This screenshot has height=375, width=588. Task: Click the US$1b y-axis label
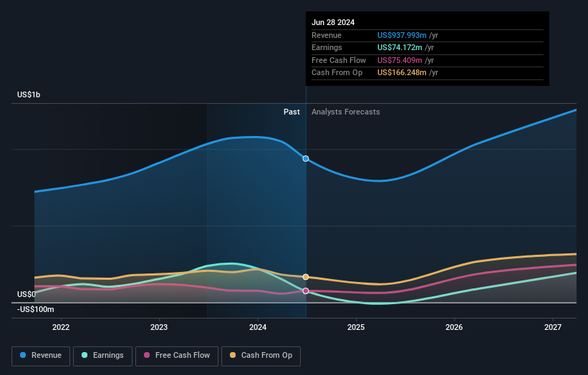[29, 94]
